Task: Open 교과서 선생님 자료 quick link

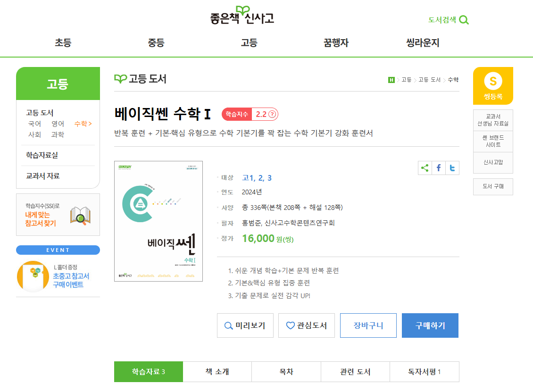Action: pyautogui.click(x=493, y=120)
